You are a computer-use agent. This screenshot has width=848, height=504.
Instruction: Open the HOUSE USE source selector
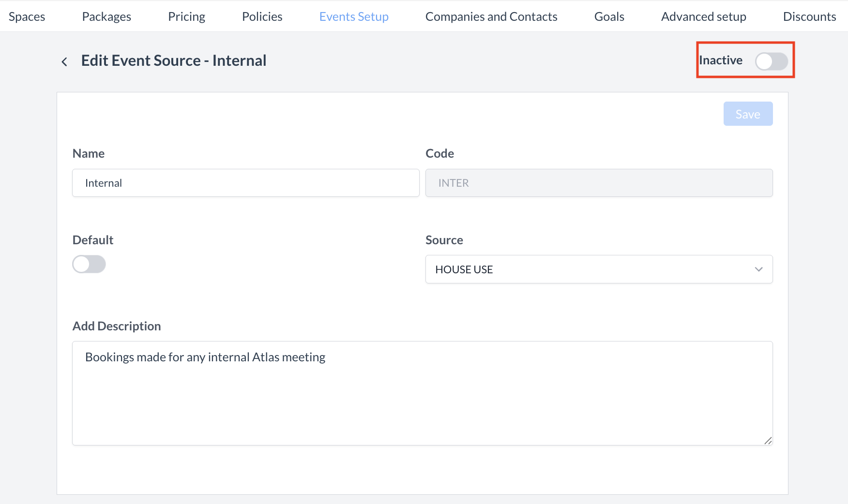599,269
